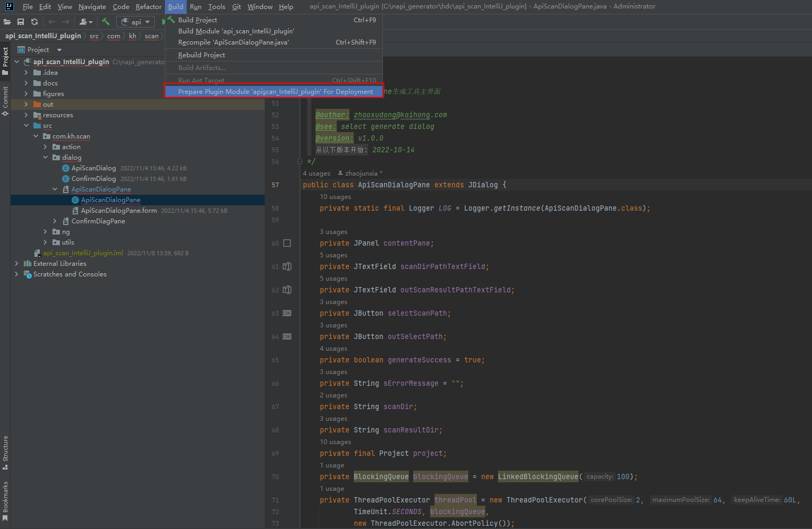Image resolution: width=812 pixels, height=529 pixels.
Task: Collapse the 'dialog' package tree node
Action: [45, 158]
